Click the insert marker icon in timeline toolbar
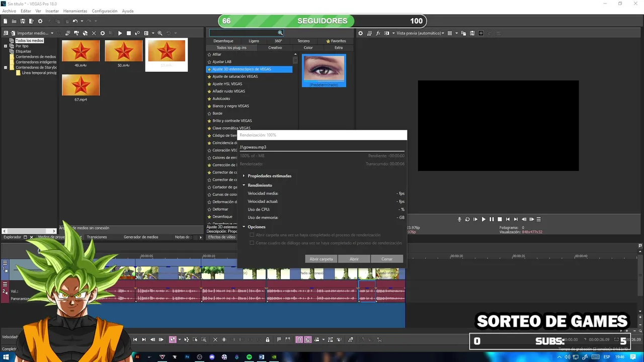This screenshot has width=644, height=362. click(279, 339)
